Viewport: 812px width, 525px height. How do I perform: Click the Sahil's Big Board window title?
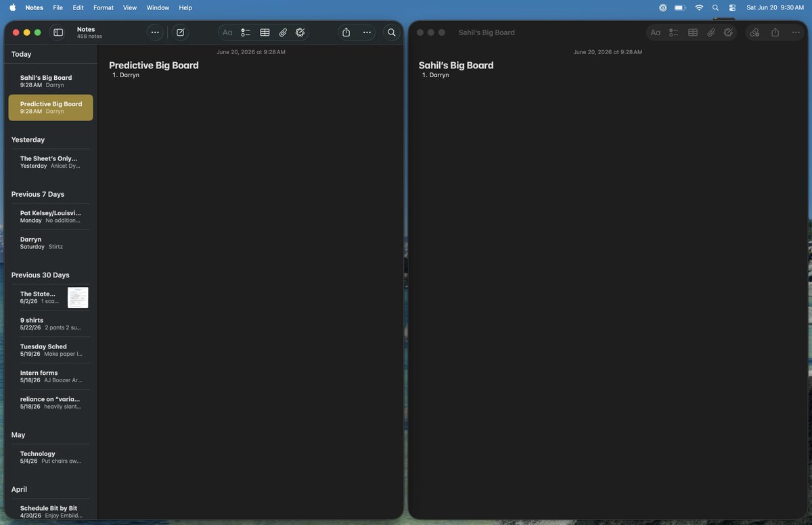(487, 32)
